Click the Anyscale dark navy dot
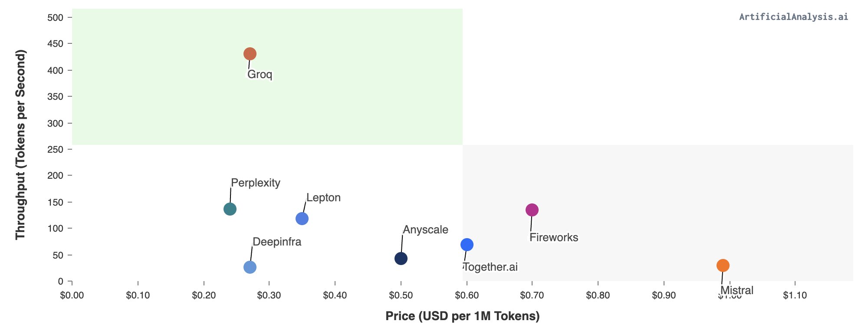 (x=401, y=259)
